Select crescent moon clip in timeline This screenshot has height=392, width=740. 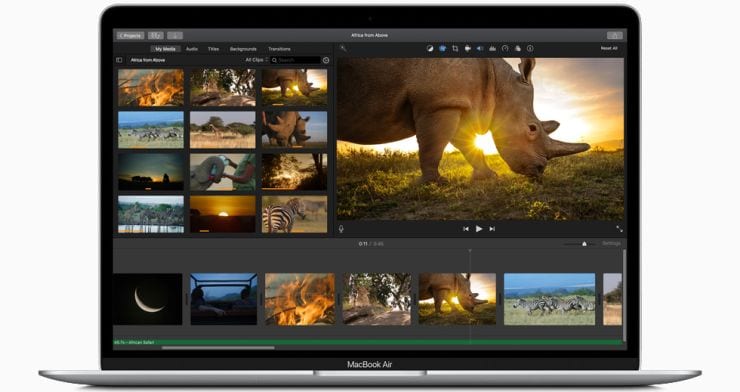pos(148,299)
